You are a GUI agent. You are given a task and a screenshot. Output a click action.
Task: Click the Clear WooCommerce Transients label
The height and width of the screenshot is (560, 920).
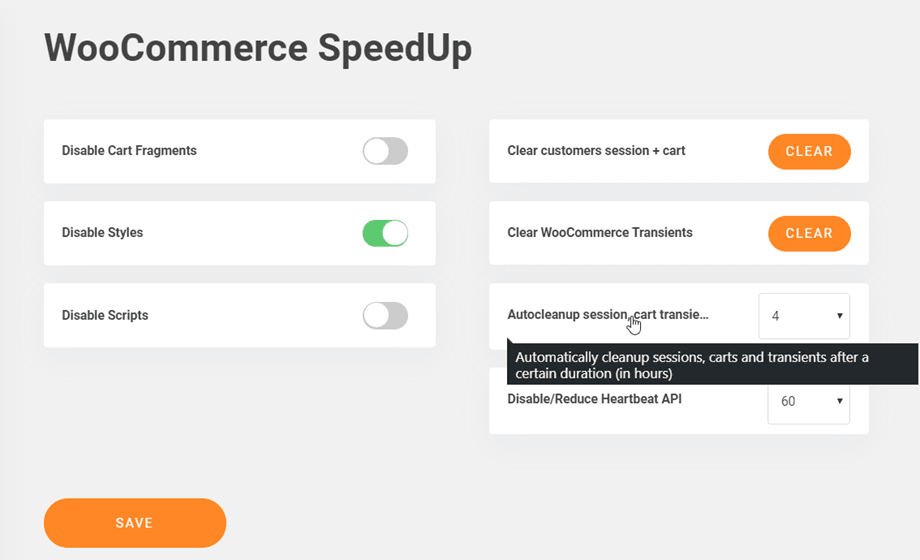[x=600, y=233]
